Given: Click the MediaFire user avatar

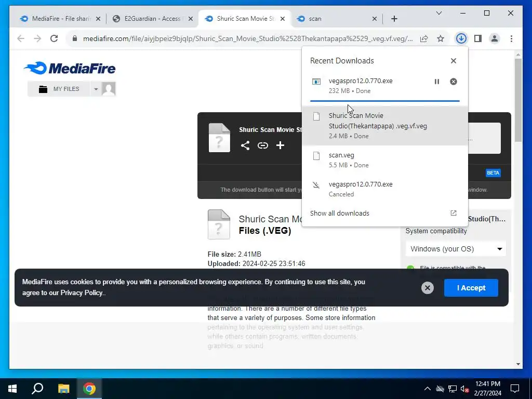Looking at the screenshot, I should tap(109, 89).
